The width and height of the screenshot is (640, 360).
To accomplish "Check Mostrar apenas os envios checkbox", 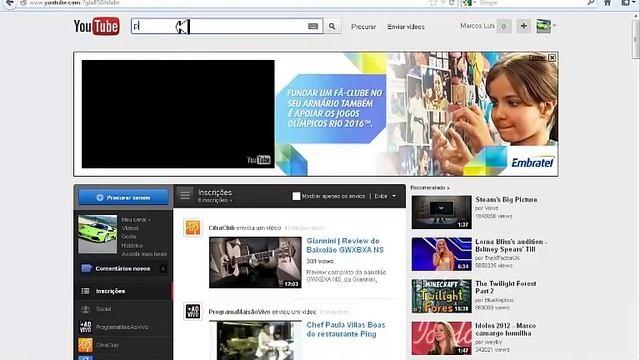I will pyautogui.click(x=296, y=196).
